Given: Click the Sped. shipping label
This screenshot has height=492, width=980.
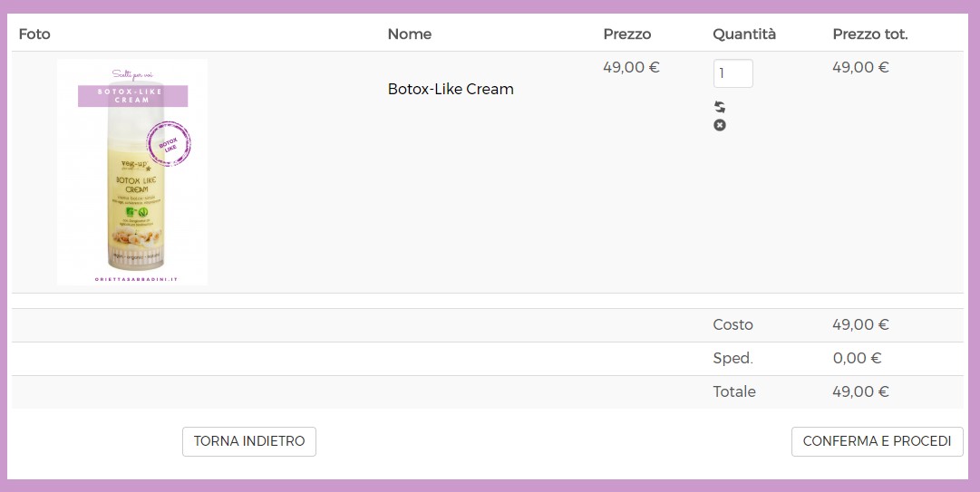Looking at the screenshot, I should [733, 358].
